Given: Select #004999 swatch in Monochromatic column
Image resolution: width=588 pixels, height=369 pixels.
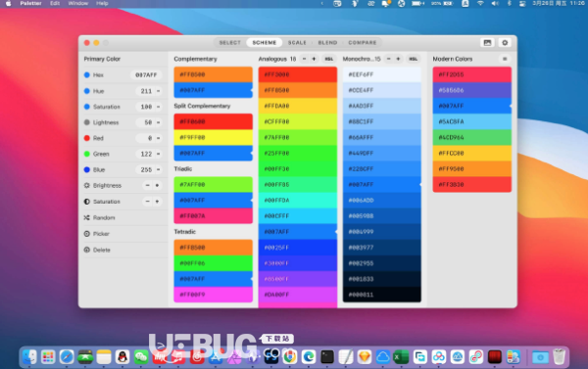Looking at the screenshot, I should coord(382,232).
